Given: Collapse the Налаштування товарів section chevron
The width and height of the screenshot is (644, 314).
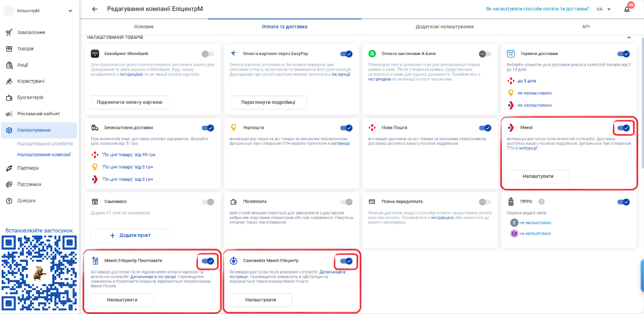Looking at the screenshot, I should (628, 38).
